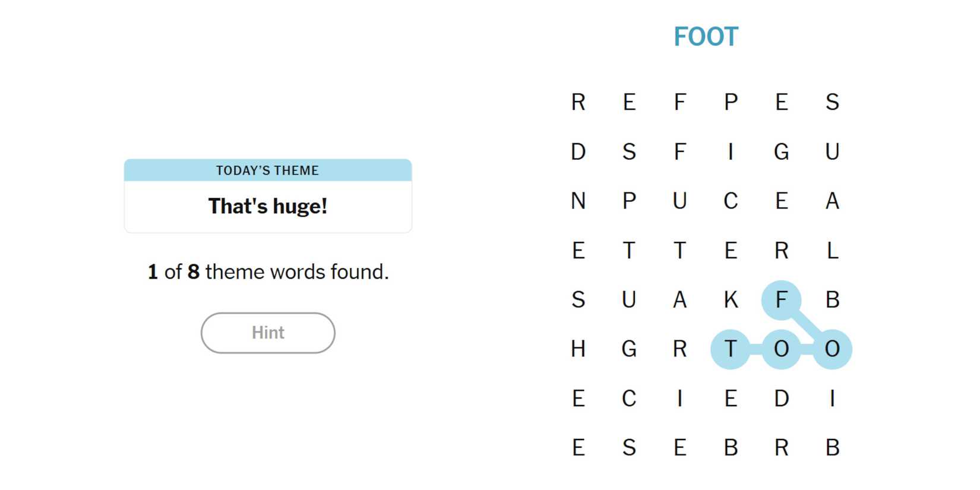Click the highlighted O directly below B
This screenshot has width=980, height=490.
(832, 349)
